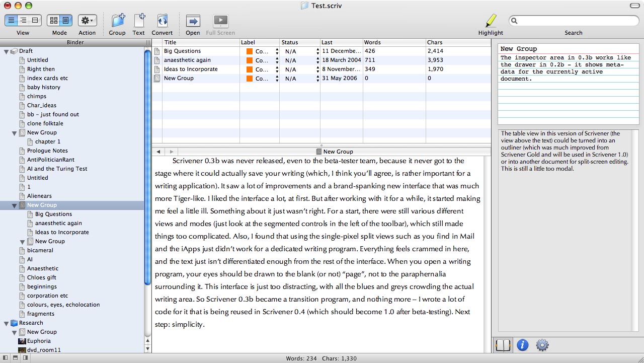Click the Draft folder icon in binder
The image size is (644, 363).
point(14,51)
